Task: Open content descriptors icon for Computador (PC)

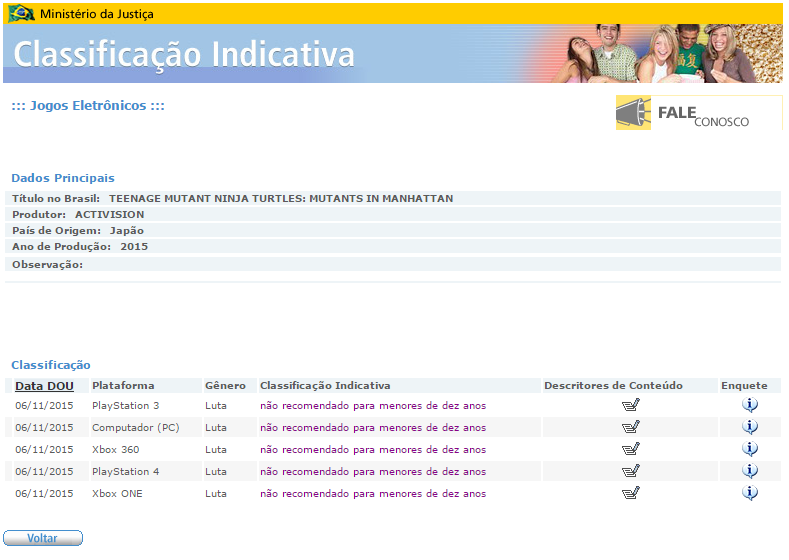Action: pos(630,427)
